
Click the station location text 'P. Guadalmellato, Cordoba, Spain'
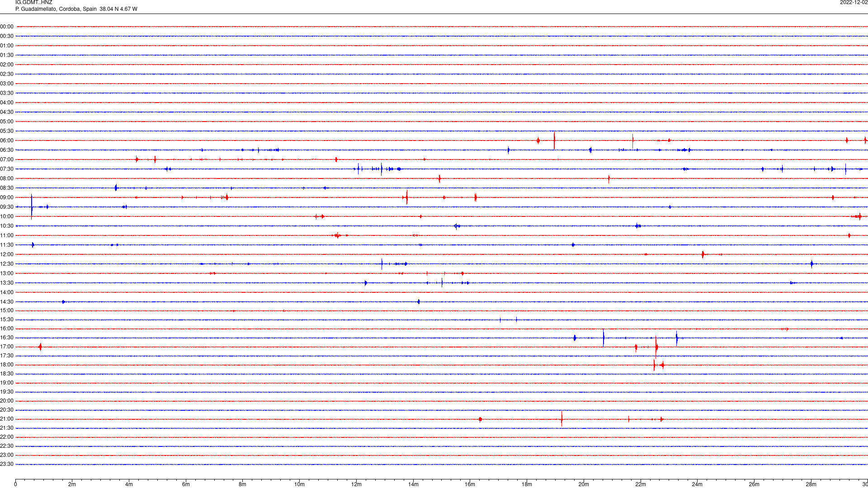[56, 9]
